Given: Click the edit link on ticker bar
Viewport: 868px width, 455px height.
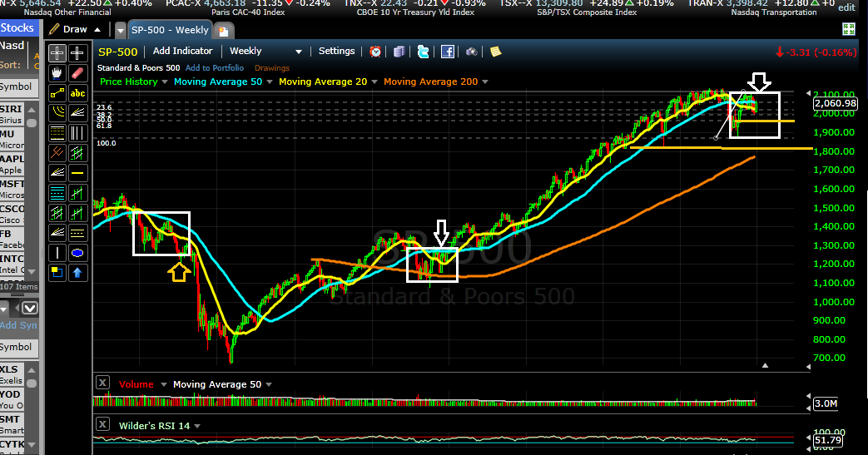Looking at the screenshot, I should tap(846, 7).
